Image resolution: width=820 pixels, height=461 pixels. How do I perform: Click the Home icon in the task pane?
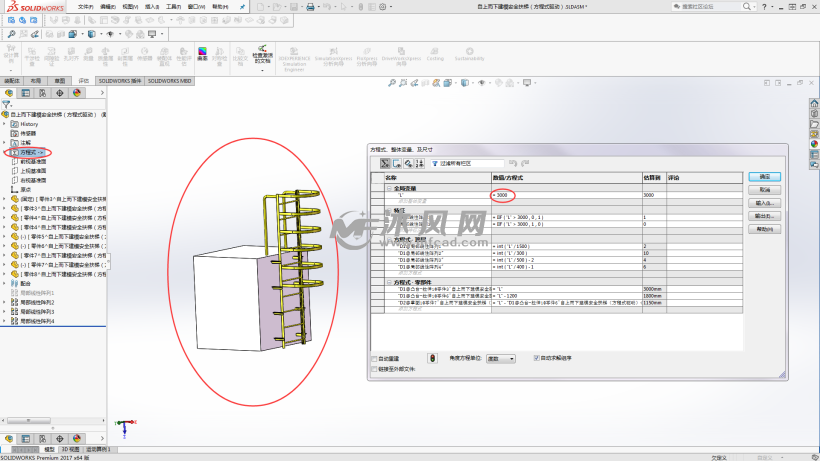click(x=814, y=103)
